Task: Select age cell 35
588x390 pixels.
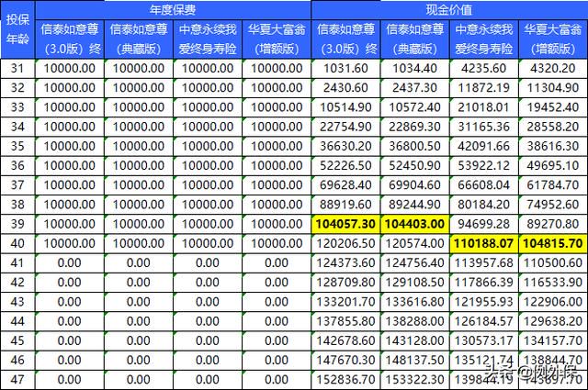Action: coord(17,146)
